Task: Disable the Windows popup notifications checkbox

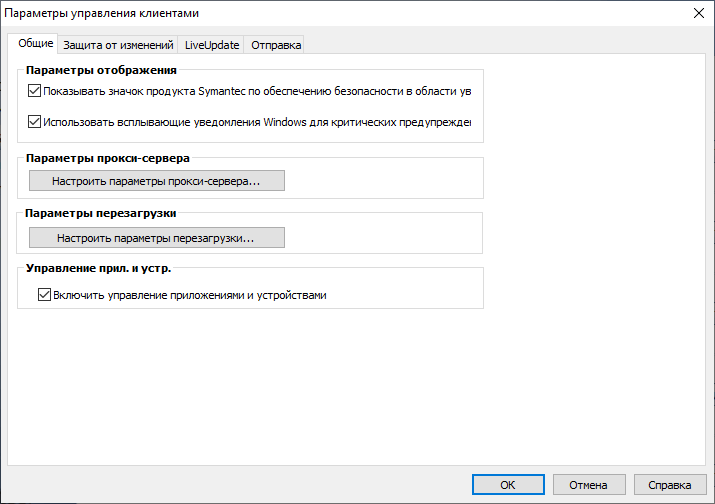Action: coord(35,123)
